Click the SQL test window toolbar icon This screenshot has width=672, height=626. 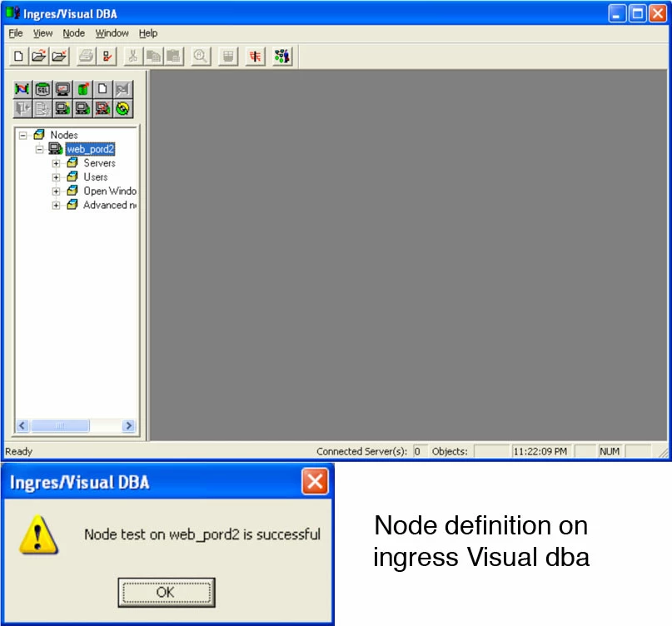click(x=228, y=56)
